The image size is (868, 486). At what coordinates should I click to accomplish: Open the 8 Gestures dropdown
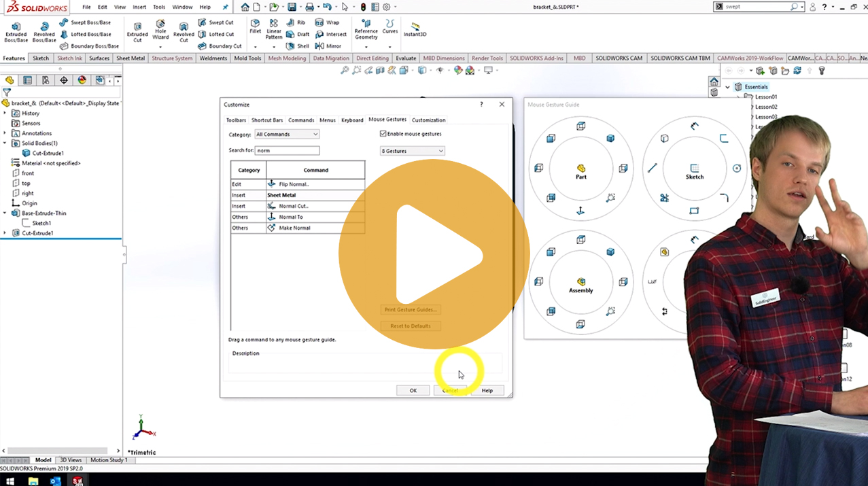412,151
